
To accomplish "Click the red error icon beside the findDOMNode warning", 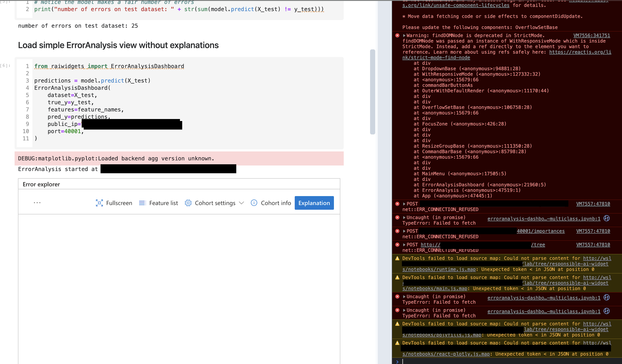I will (x=397, y=35).
